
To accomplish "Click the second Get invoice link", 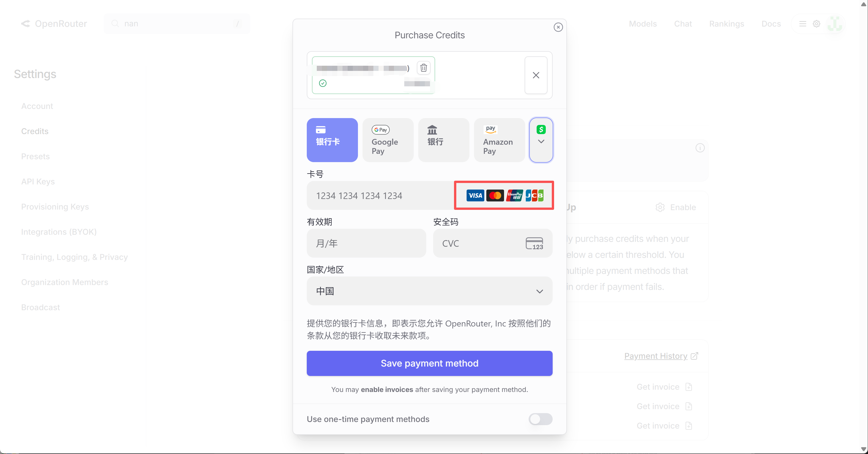I will (x=664, y=407).
